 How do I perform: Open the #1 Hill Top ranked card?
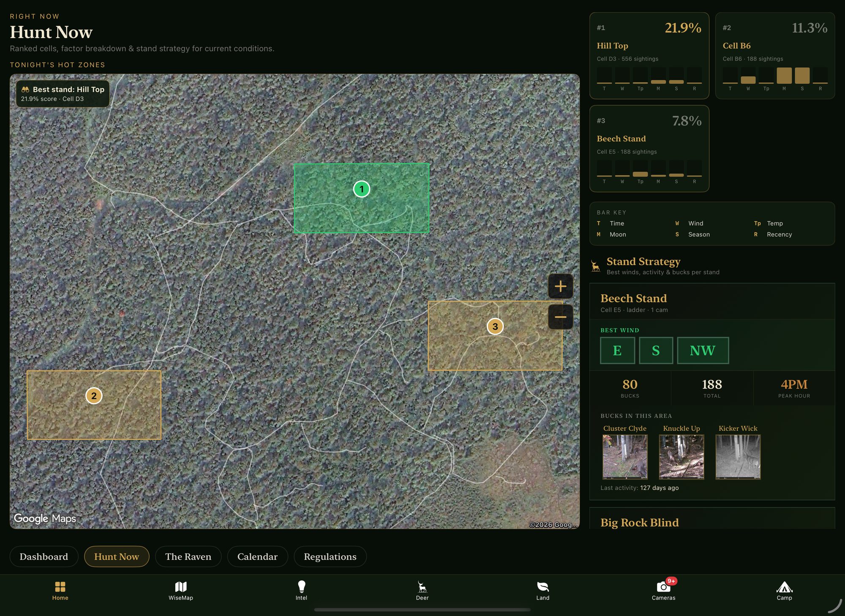pos(649,56)
